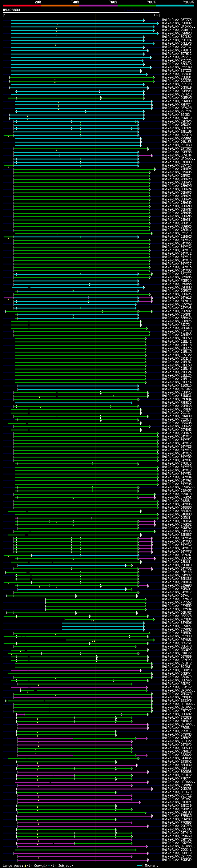Screen dimensions: 197x868
Task: Select hit UniRef100_Q3EBU4
Action: (177, 78)
